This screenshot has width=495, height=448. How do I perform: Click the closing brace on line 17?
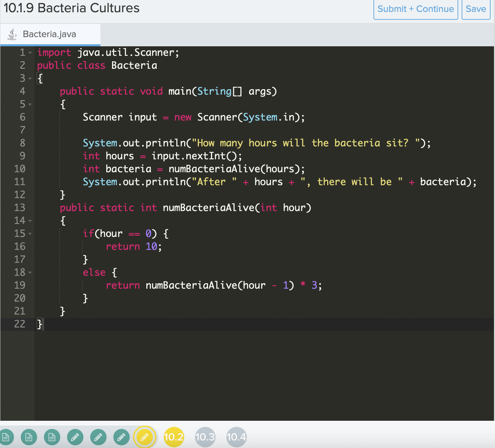coord(85,259)
